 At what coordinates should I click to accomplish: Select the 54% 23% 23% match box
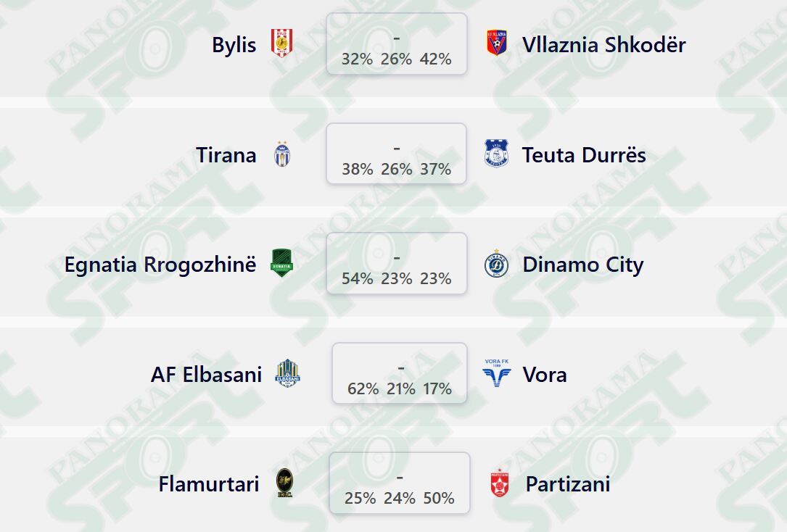click(x=397, y=263)
